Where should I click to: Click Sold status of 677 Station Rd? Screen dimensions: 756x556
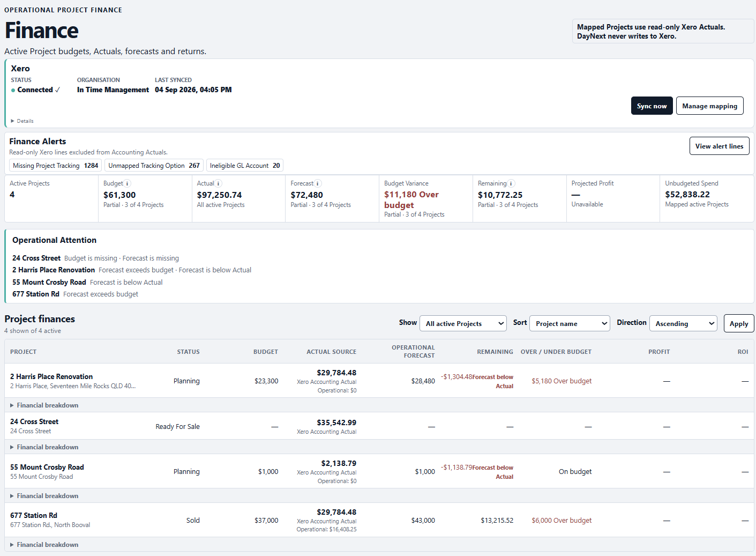pos(193,520)
